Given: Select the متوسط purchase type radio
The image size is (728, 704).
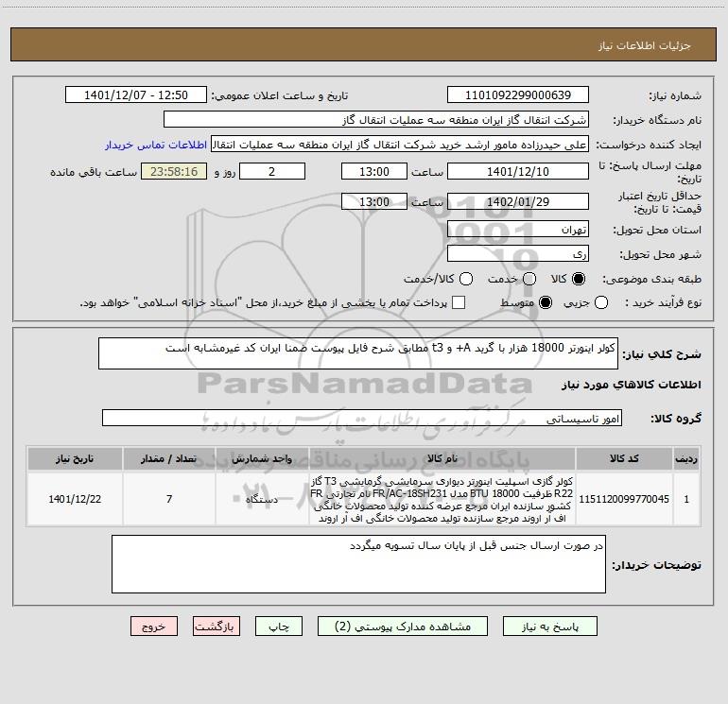Looking at the screenshot, I should [x=546, y=302].
